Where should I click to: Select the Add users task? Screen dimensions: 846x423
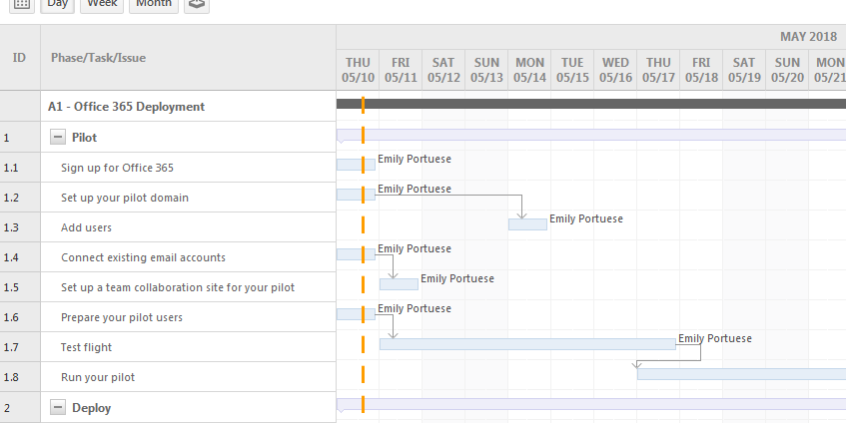pyautogui.click(x=86, y=227)
